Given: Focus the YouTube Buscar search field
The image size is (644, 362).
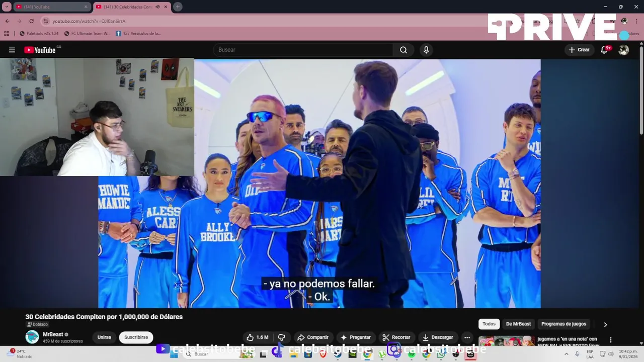Looking at the screenshot, I should coord(303,50).
